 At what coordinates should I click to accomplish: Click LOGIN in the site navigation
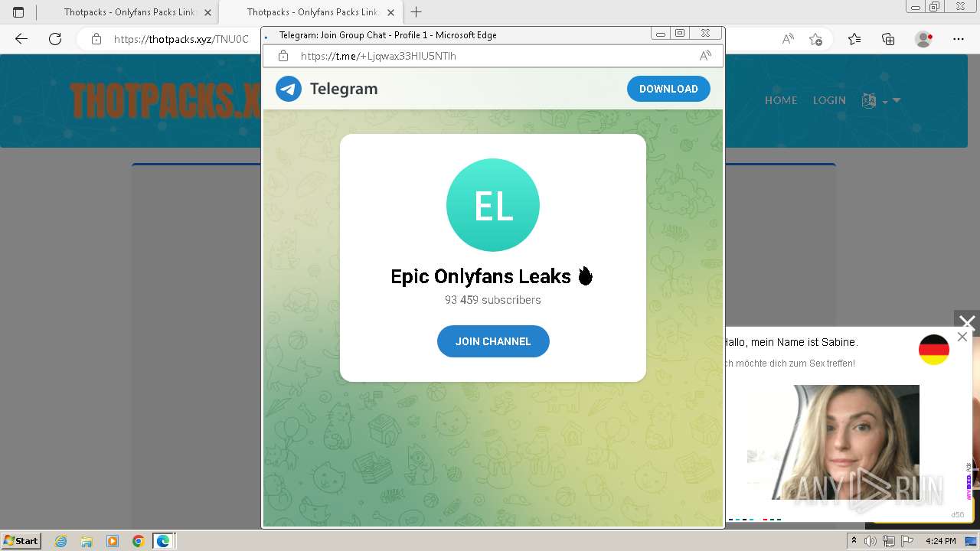(x=829, y=100)
